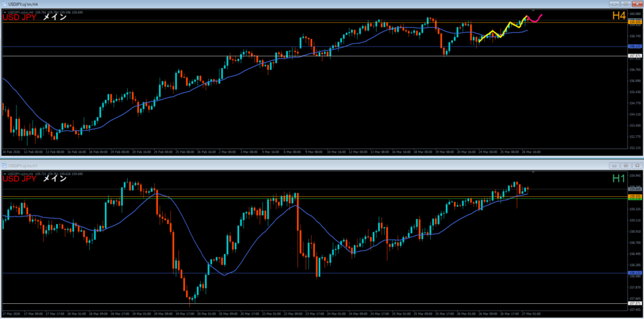Select white 157.571 price label on H1 chart
Screen dimensions: 644x319
[634, 304]
